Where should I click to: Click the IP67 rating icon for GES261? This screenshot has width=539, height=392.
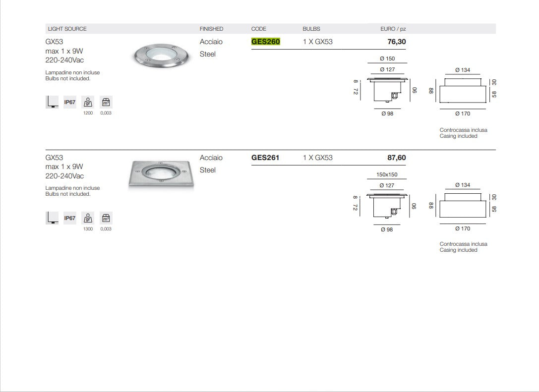(x=69, y=218)
